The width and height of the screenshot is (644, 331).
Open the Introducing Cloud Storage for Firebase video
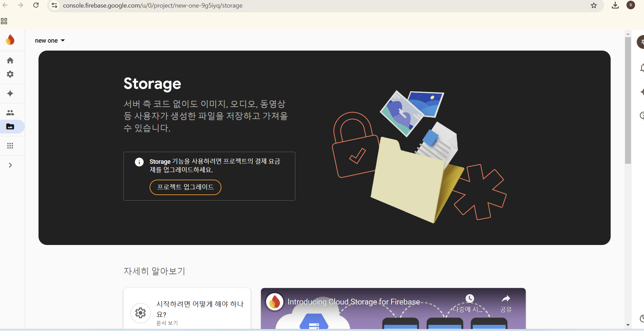point(393,309)
